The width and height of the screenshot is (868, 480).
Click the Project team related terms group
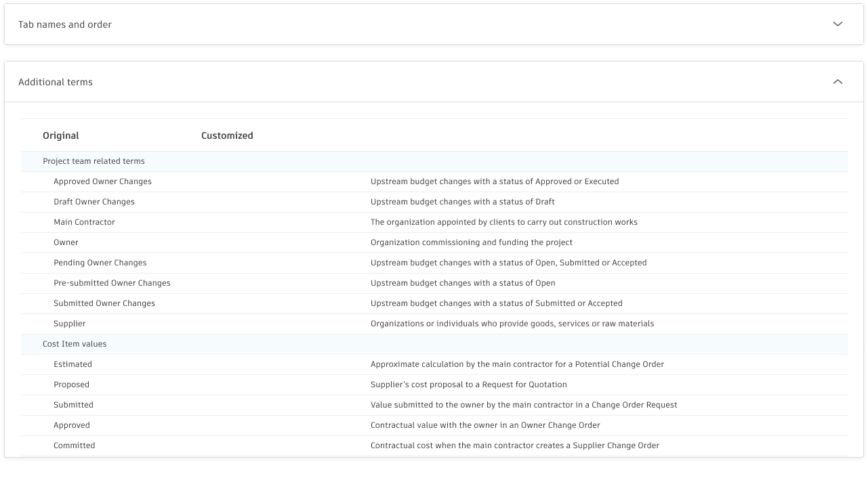coord(94,161)
